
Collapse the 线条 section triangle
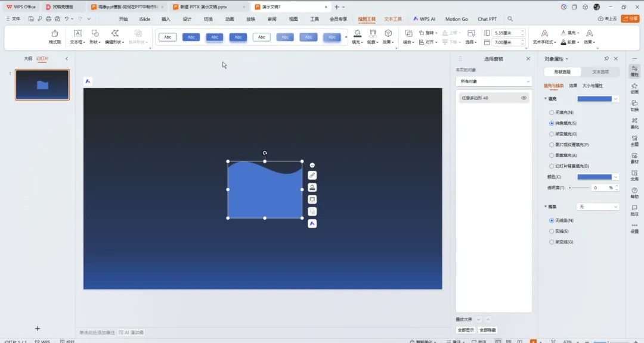coord(546,207)
